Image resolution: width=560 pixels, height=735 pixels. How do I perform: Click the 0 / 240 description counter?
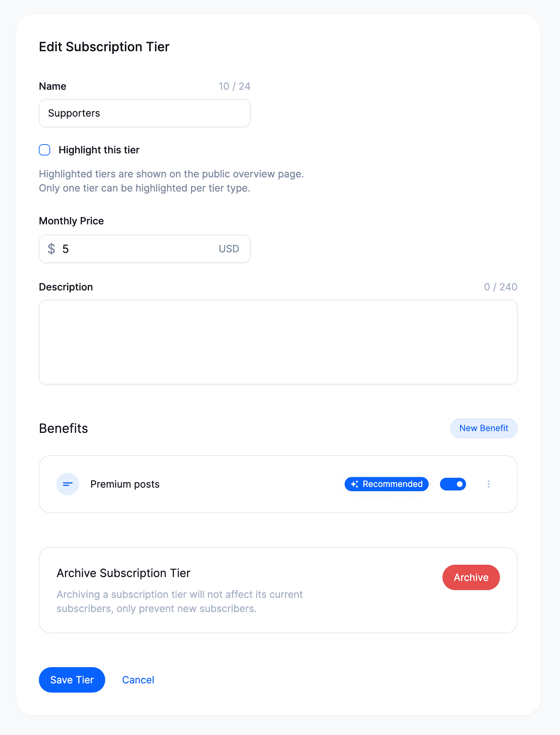click(500, 287)
